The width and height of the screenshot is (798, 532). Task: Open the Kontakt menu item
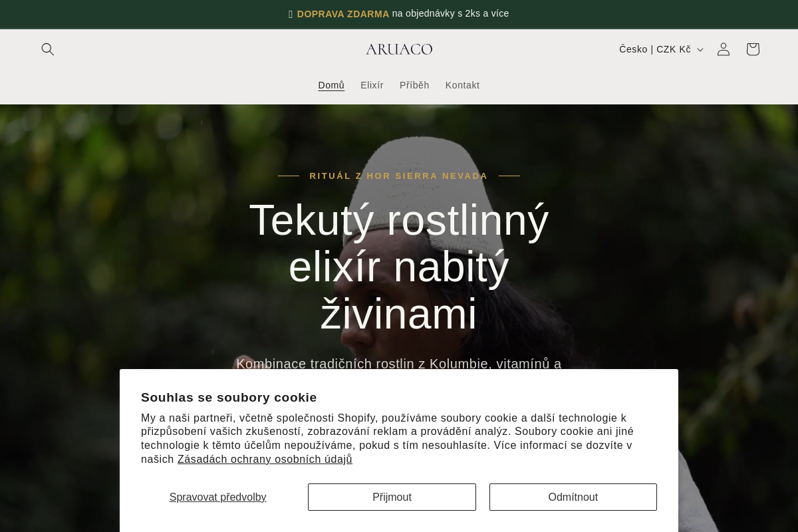tap(462, 85)
